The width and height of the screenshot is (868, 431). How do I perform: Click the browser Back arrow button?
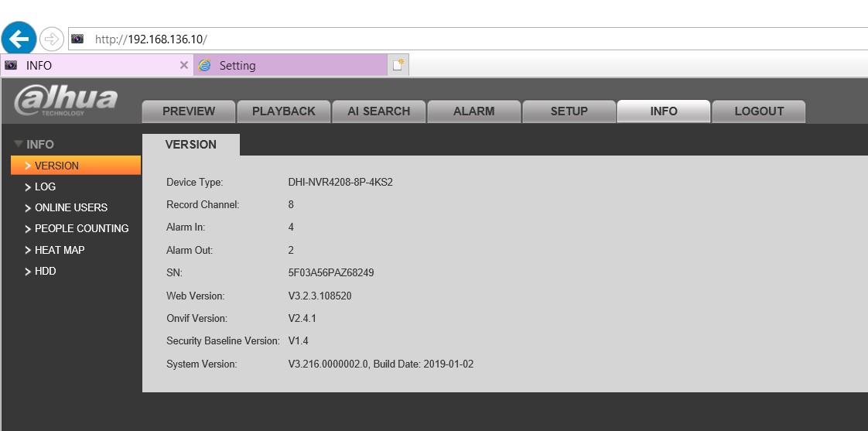tap(19, 38)
